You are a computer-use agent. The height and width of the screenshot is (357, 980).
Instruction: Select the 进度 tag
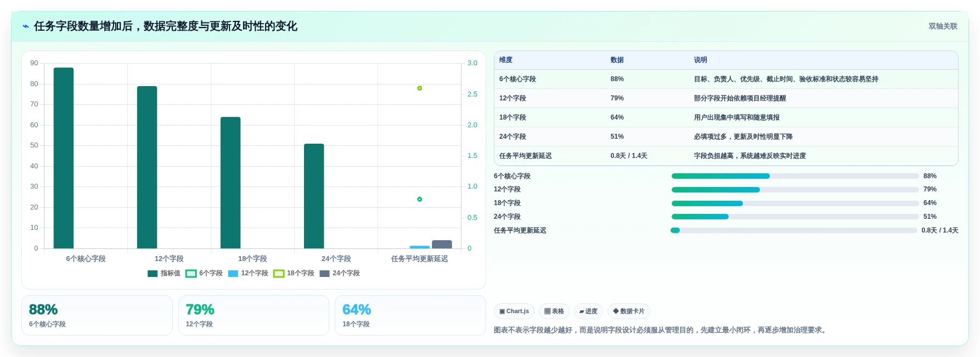(588, 311)
